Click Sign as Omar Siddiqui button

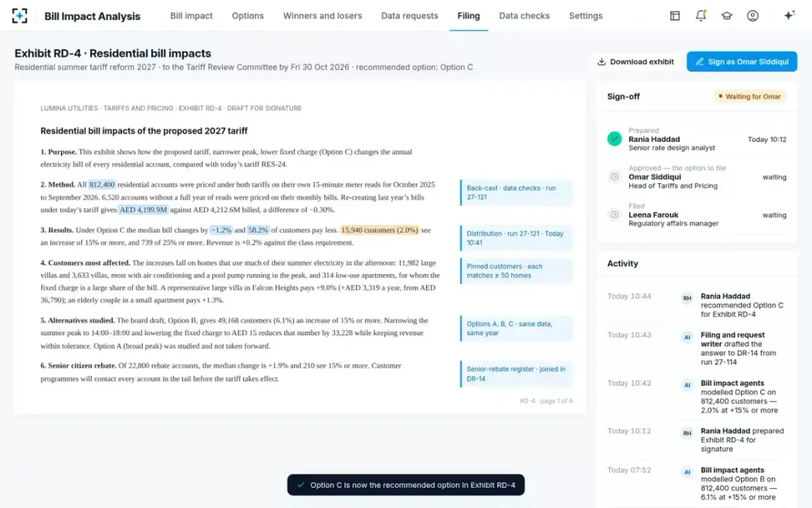742,62
